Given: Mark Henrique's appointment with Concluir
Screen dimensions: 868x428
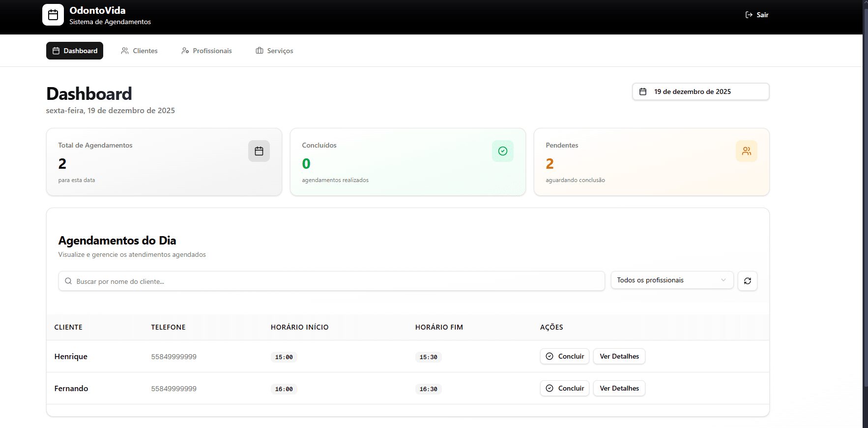Looking at the screenshot, I should click(x=565, y=356).
